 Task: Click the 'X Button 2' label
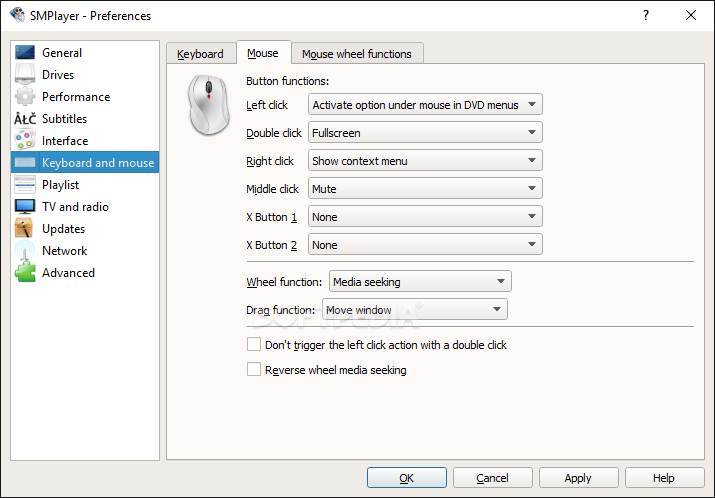[x=271, y=245]
